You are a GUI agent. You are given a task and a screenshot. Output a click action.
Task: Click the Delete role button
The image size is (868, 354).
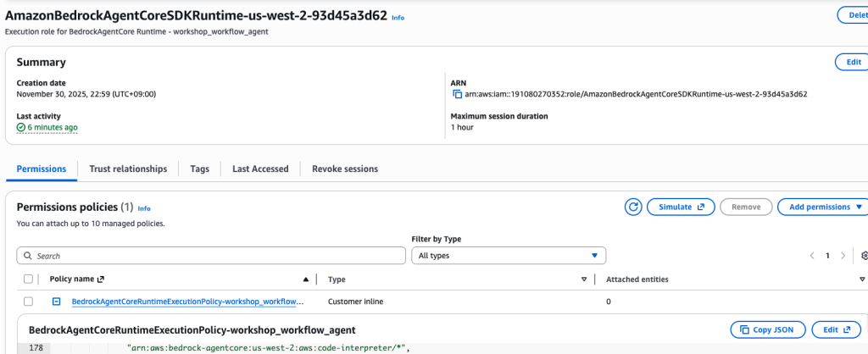click(853, 15)
